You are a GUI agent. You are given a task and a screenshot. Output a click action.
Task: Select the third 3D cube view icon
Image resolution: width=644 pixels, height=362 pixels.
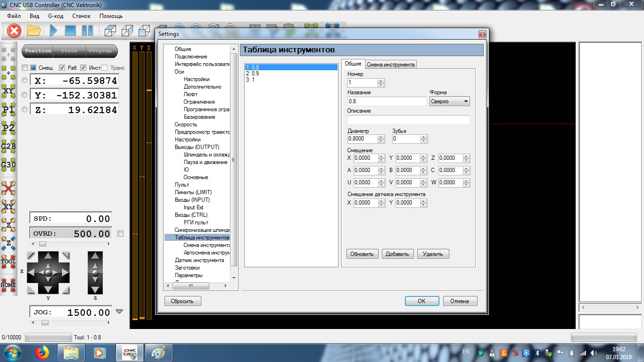click(x=144, y=31)
